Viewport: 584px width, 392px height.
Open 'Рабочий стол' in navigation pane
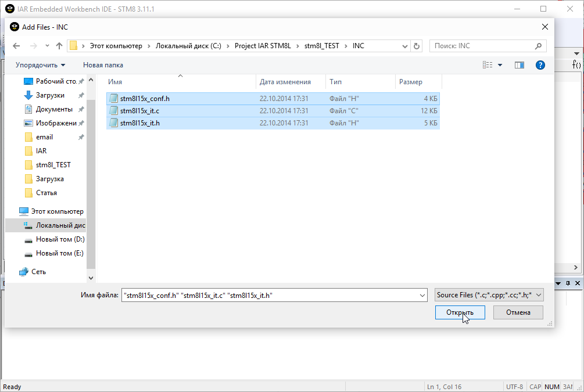pos(56,81)
